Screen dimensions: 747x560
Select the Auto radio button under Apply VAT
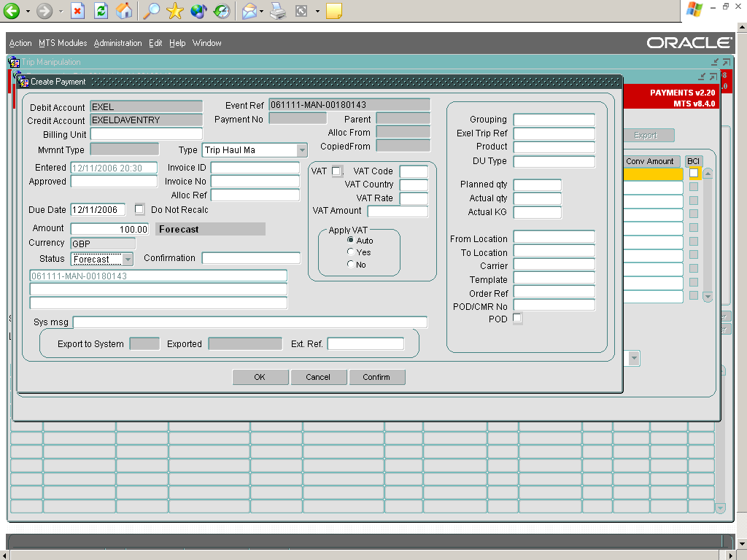(351, 240)
